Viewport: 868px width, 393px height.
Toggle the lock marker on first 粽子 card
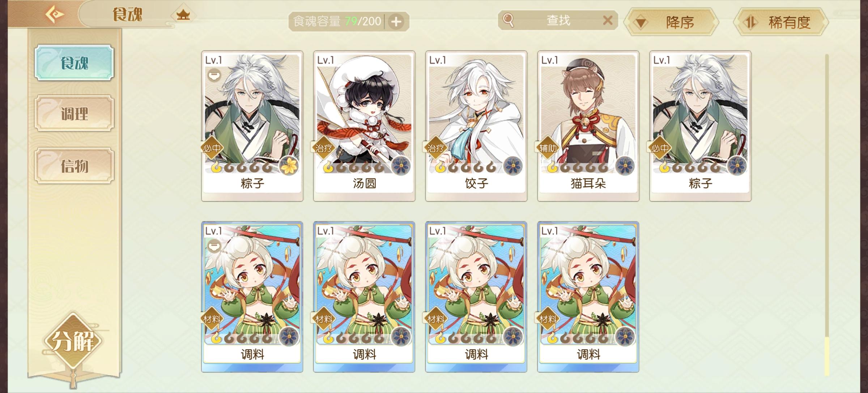point(214,75)
